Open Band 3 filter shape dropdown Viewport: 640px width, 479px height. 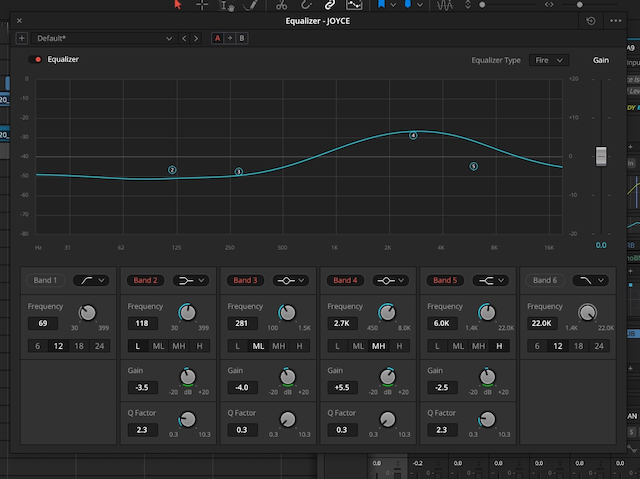coord(291,280)
